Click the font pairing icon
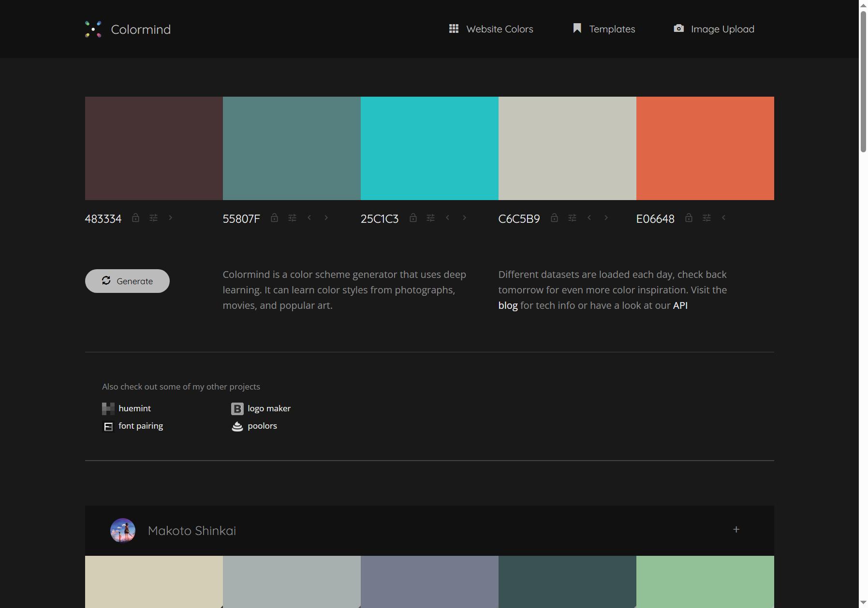868x608 pixels. click(108, 426)
